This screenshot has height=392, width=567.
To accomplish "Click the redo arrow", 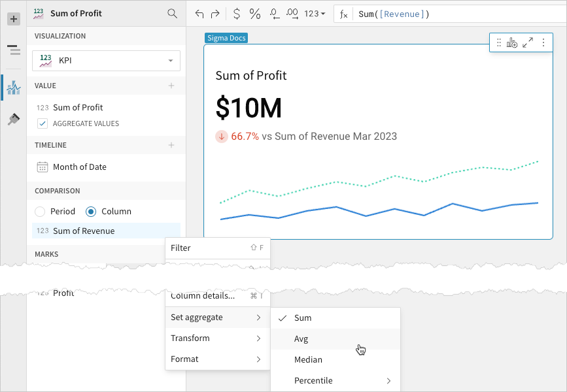I will 215,14.
